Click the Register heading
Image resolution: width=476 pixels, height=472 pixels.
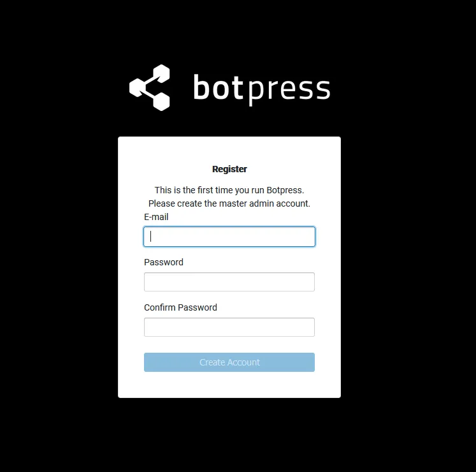(x=229, y=169)
